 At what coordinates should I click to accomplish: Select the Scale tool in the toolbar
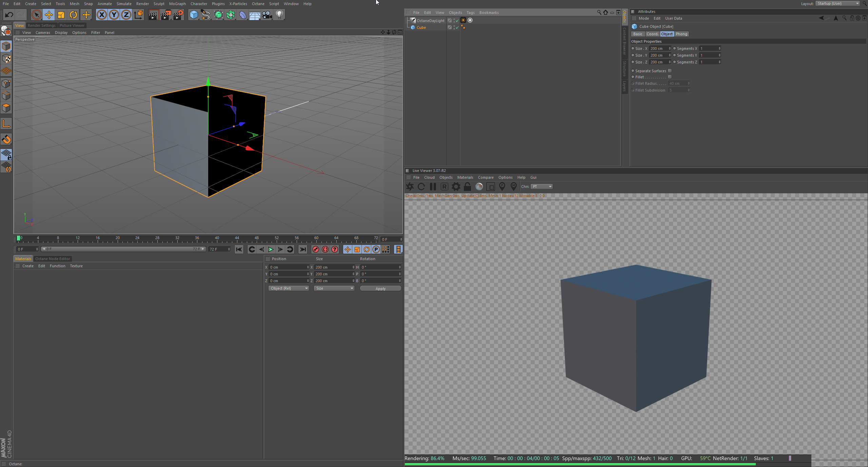click(x=61, y=15)
